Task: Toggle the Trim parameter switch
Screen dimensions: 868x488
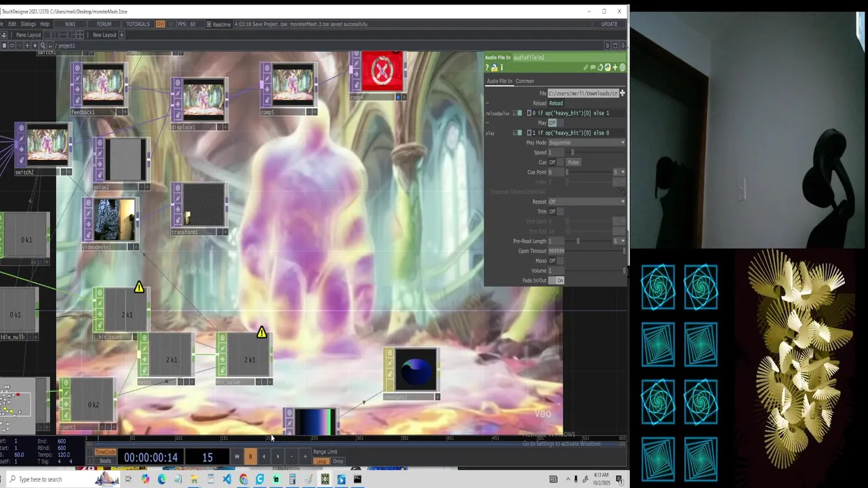Action: 556,211
